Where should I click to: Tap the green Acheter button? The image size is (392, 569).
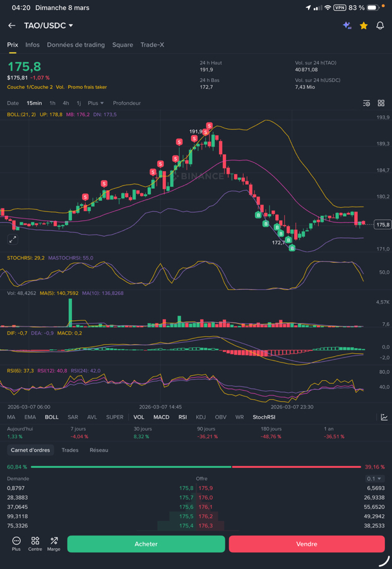point(146,544)
